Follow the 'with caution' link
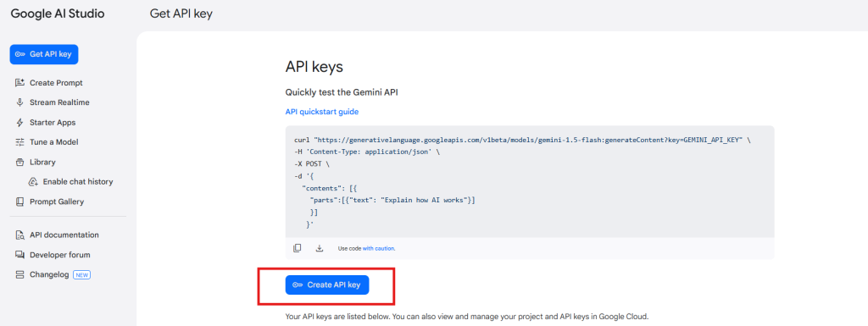Image resolution: width=868 pixels, height=326 pixels. pyautogui.click(x=379, y=249)
